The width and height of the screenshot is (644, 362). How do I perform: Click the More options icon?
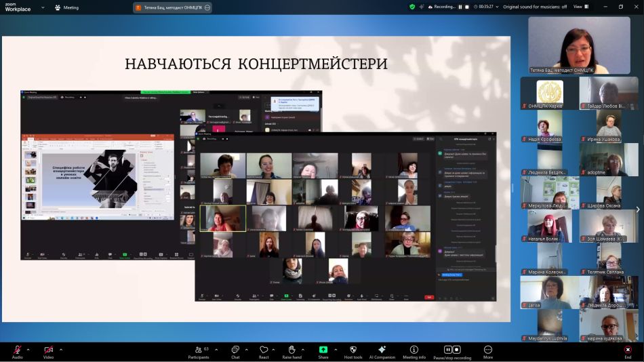(488, 350)
